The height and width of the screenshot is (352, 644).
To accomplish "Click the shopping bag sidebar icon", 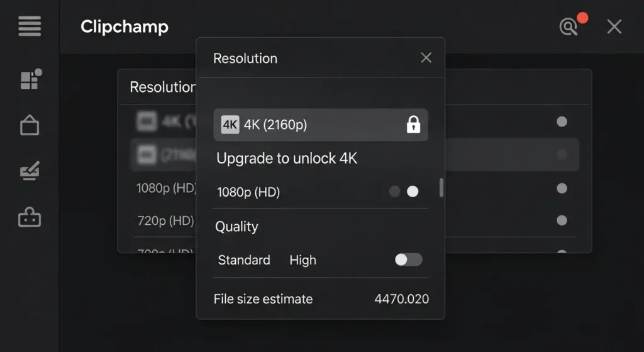I will click(30, 125).
